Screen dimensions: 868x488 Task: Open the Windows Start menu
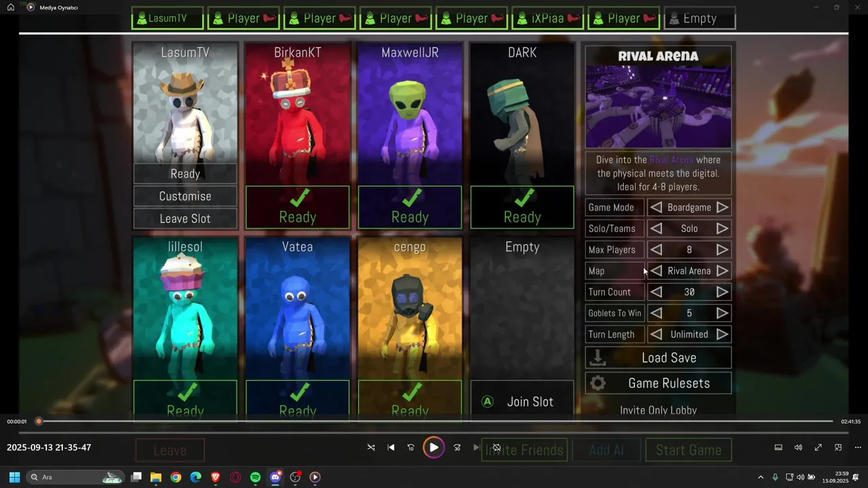(x=14, y=477)
